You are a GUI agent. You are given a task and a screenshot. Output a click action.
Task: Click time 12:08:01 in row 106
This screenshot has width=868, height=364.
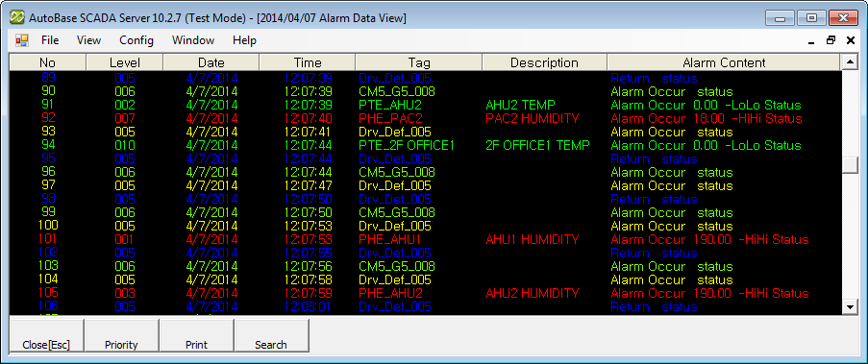pyautogui.click(x=308, y=306)
